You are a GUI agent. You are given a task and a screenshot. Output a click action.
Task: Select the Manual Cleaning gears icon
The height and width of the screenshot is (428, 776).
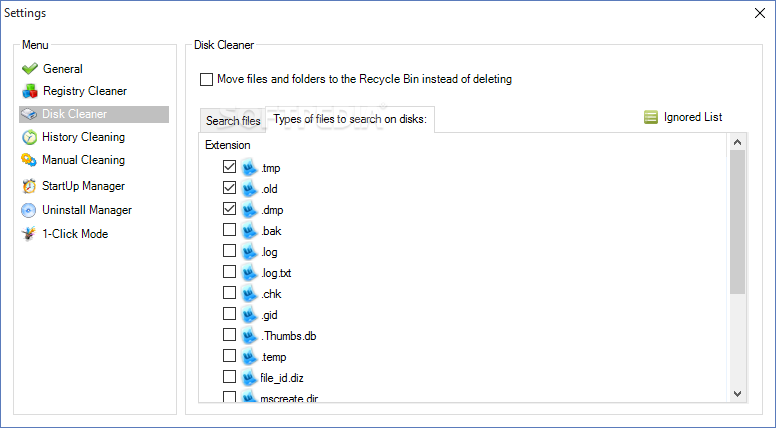pyautogui.click(x=29, y=160)
